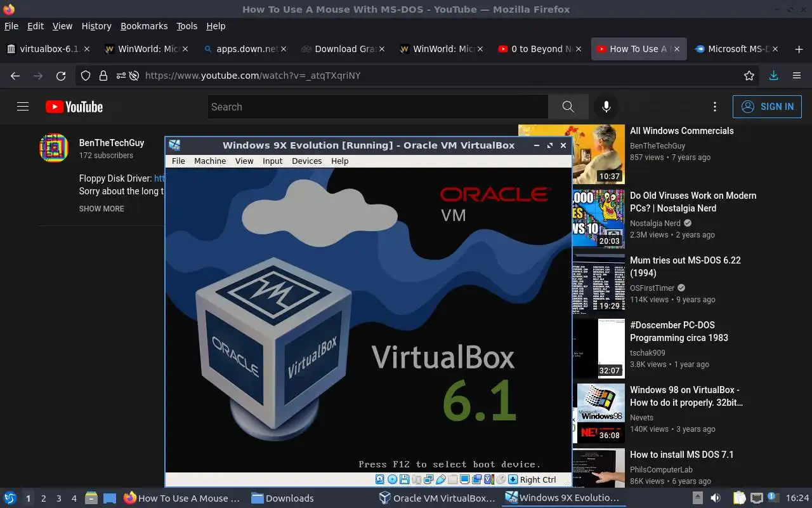
Task: Open All Windows Commercials video thumbnail
Action: tap(572, 154)
